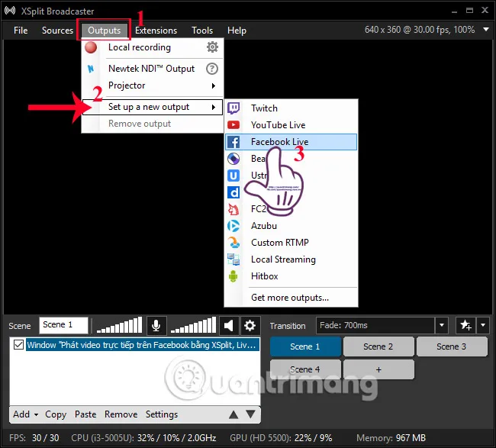Click the Memory 967 MB status
This screenshot has height=448, width=496.
pyautogui.click(x=391, y=438)
